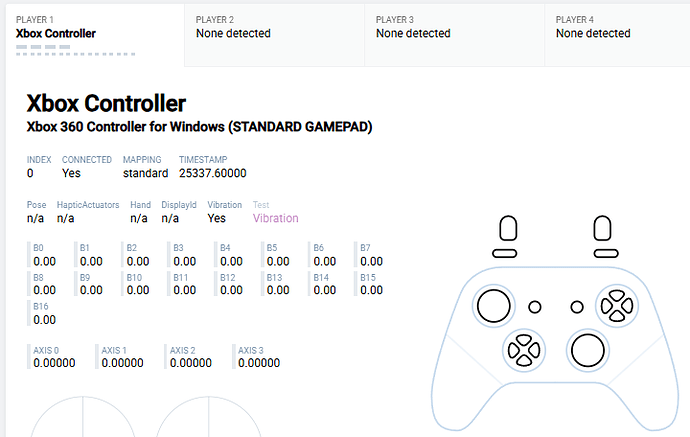Click the timestamp value 25337.60000
The height and width of the screenshot is (437, 690).
point(213,173)
